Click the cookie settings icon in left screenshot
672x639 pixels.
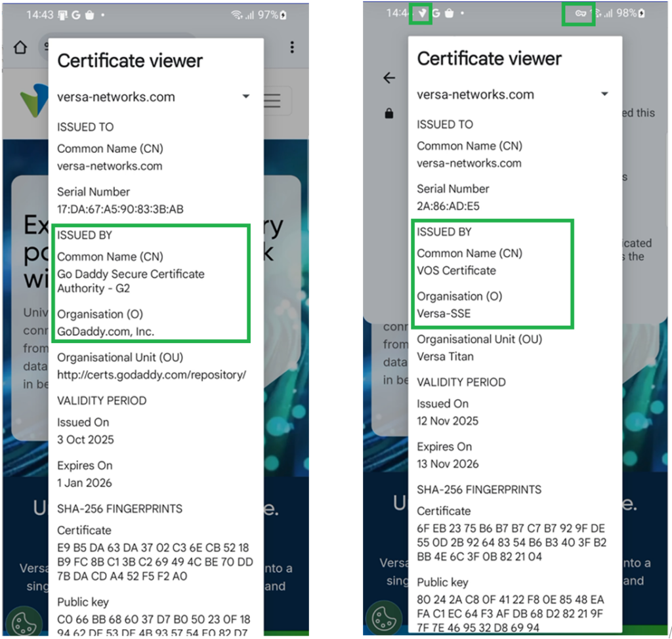(24, 619)
